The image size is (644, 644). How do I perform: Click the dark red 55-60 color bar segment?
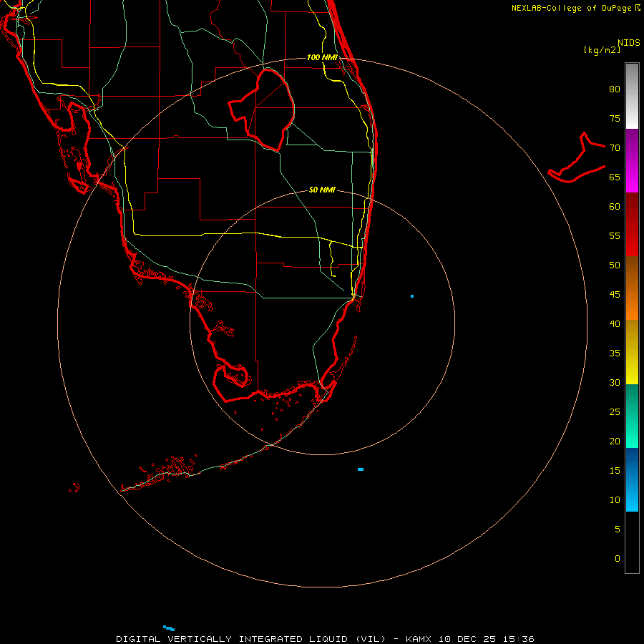click(632, 224)
